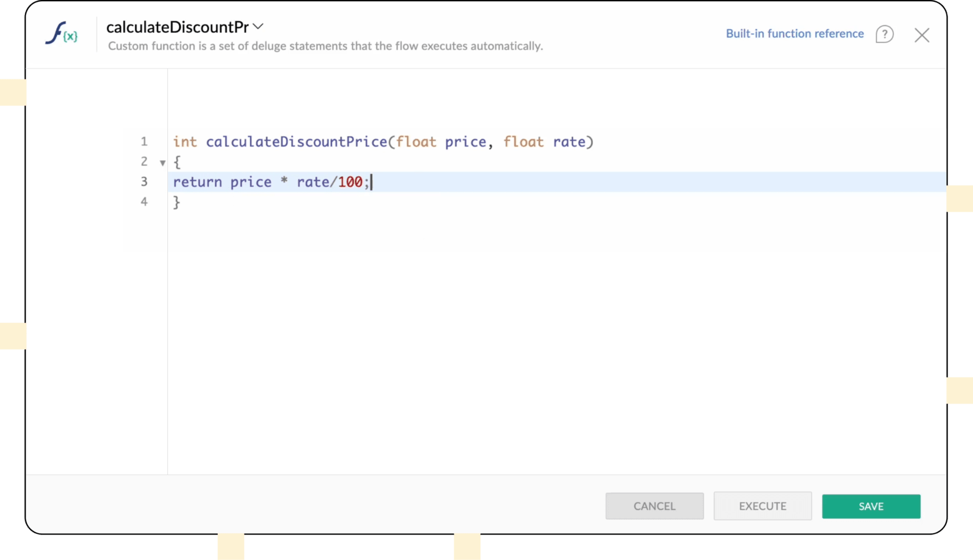Viewport: 973px width, 560px height.
Task: Select line number 3 in the gutter
Action: point(144,182)
